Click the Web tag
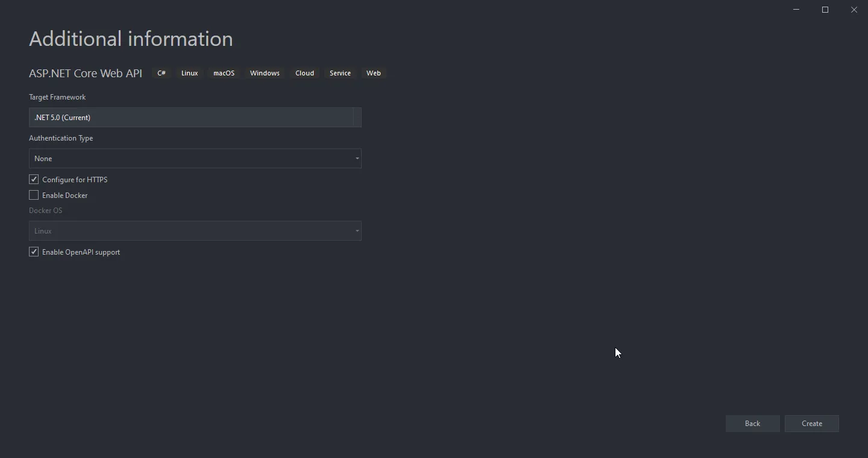Image resolution: width=868 pixels, height=458 pixels. [374, 73]
